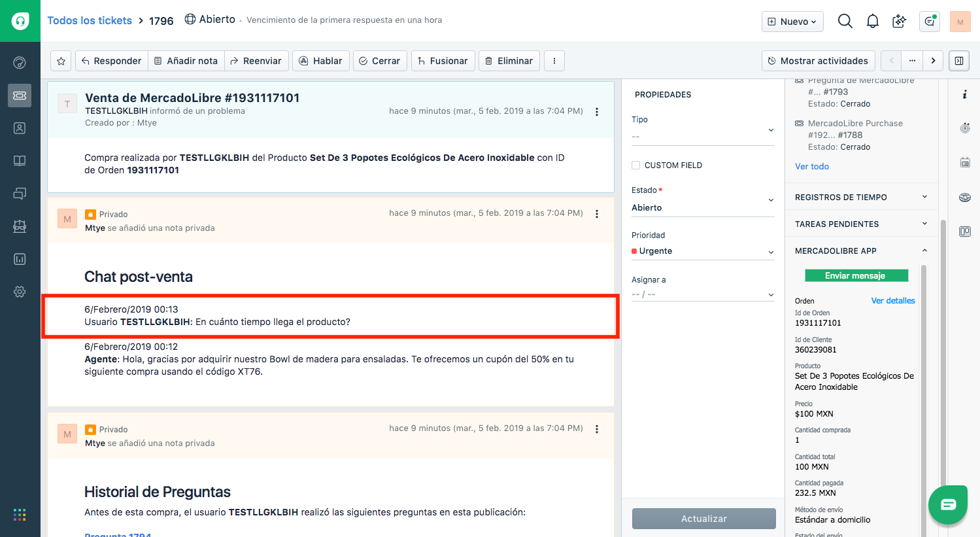The height and width of the screenshot is (537, 980).
Task: Open the info icon in right rail
Action: click(965, 95)
